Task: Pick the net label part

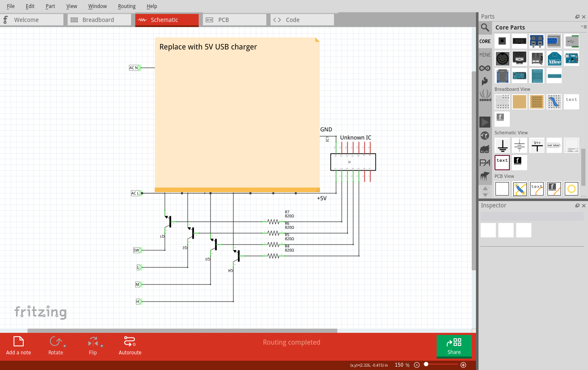Action: 554,145
